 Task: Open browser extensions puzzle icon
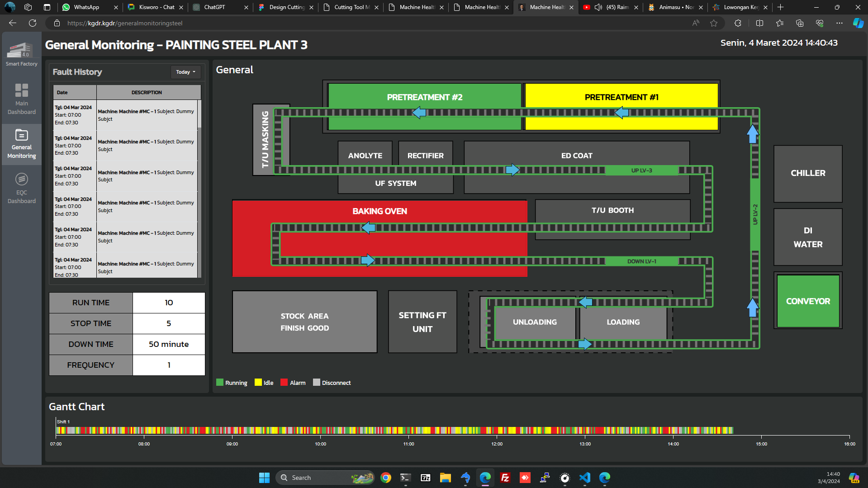(738, 23)
